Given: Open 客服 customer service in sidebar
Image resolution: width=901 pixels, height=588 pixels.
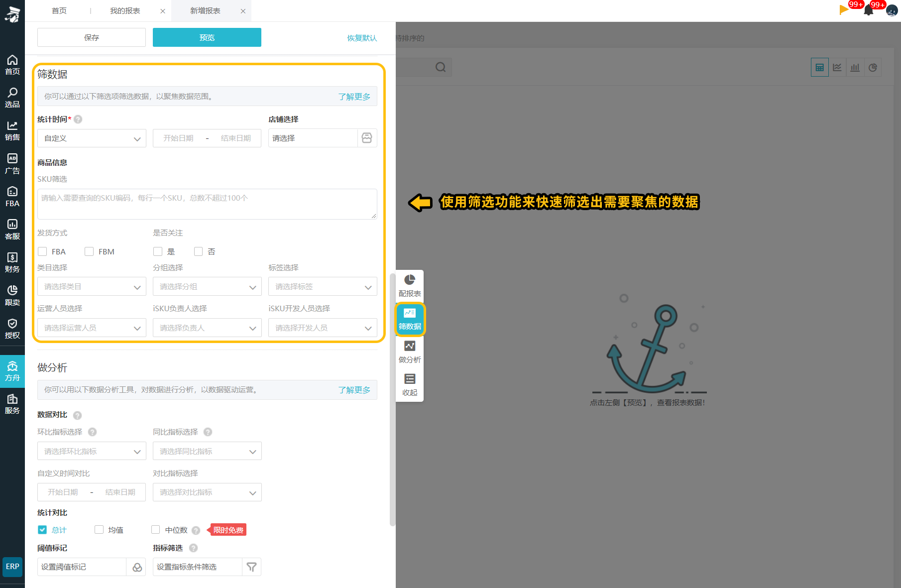Looking at the screenshot, I should pos(12,230).
